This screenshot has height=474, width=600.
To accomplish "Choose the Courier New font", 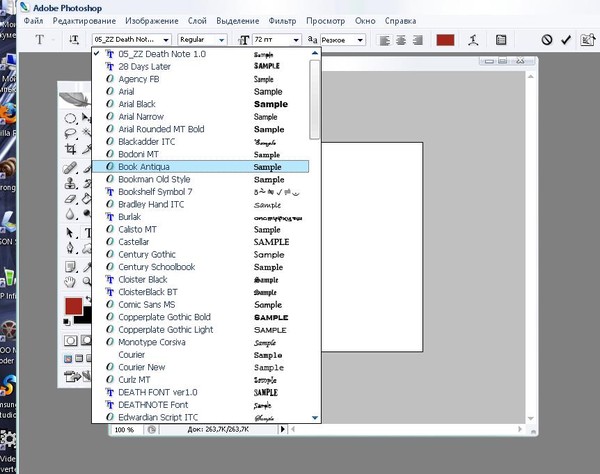I will [201, 367].
